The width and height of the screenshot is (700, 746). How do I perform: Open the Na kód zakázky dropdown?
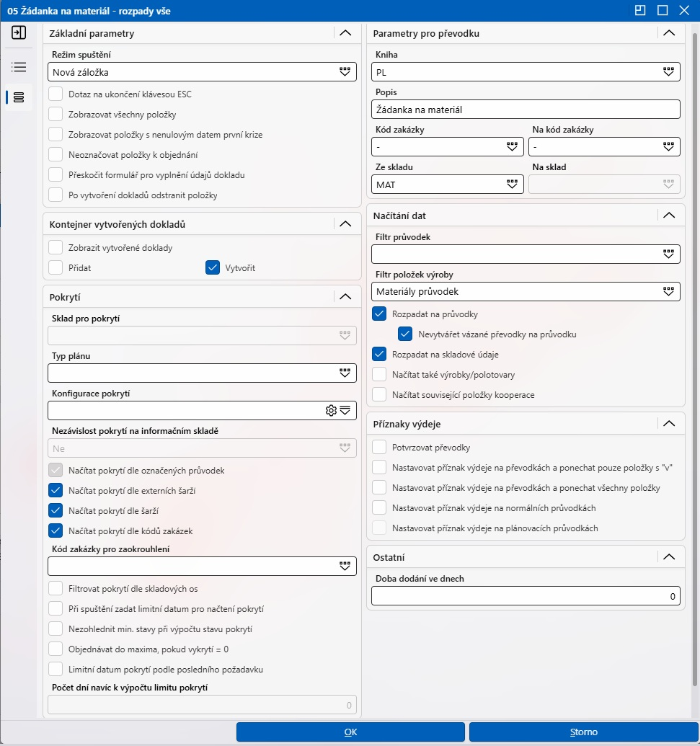pyautogui.click(x=668, y=147)
